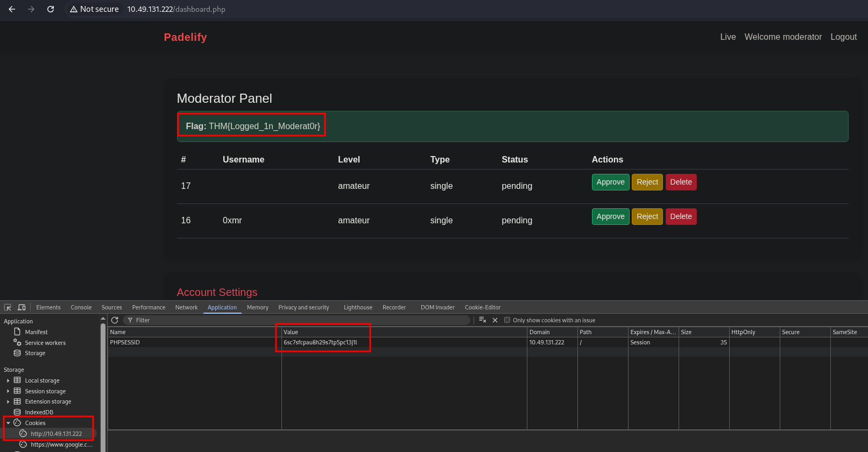Select the inspect element picker icon

click(x=8, y=307)
